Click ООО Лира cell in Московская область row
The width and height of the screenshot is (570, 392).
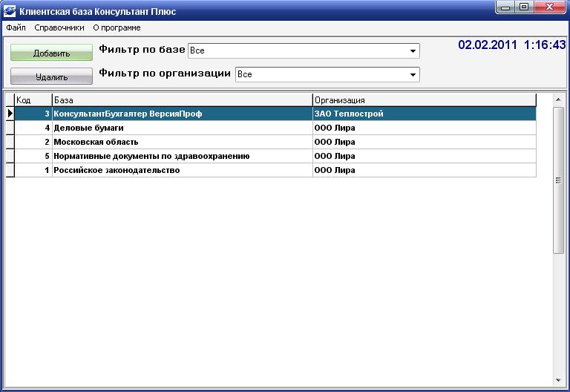click(425, 143)
